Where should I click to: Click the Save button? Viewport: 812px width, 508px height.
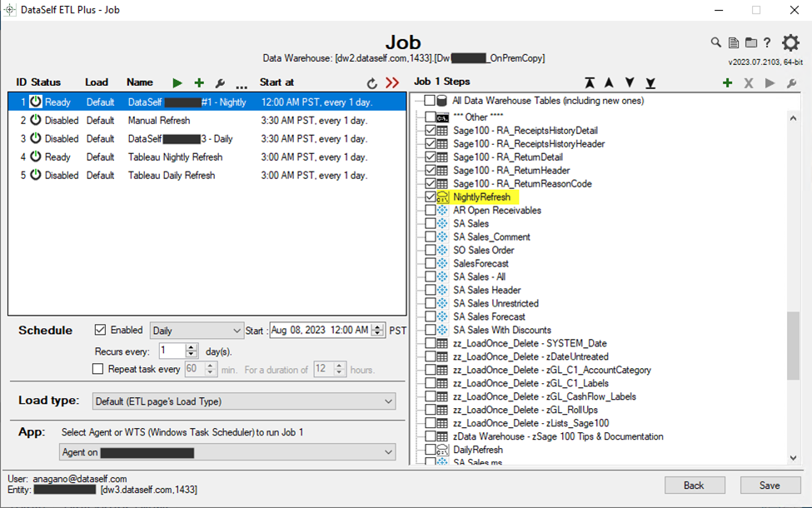[x=770, y=486]
